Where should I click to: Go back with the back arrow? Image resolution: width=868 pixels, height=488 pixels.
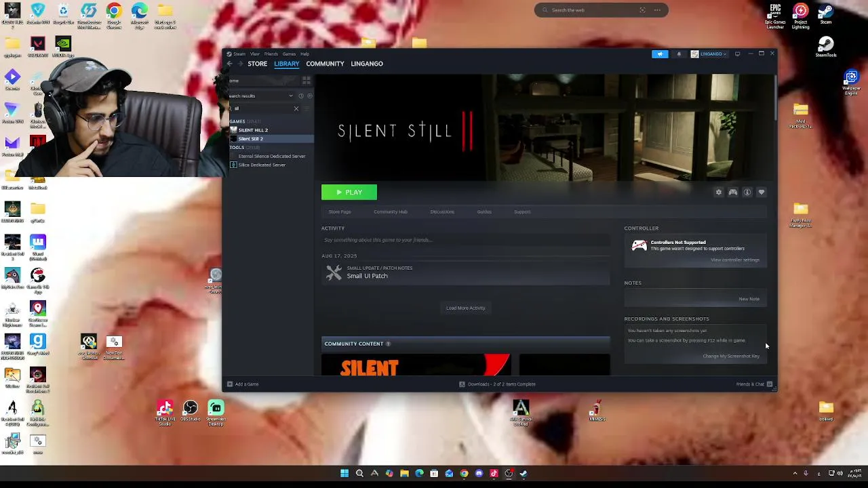click(230, 64)
